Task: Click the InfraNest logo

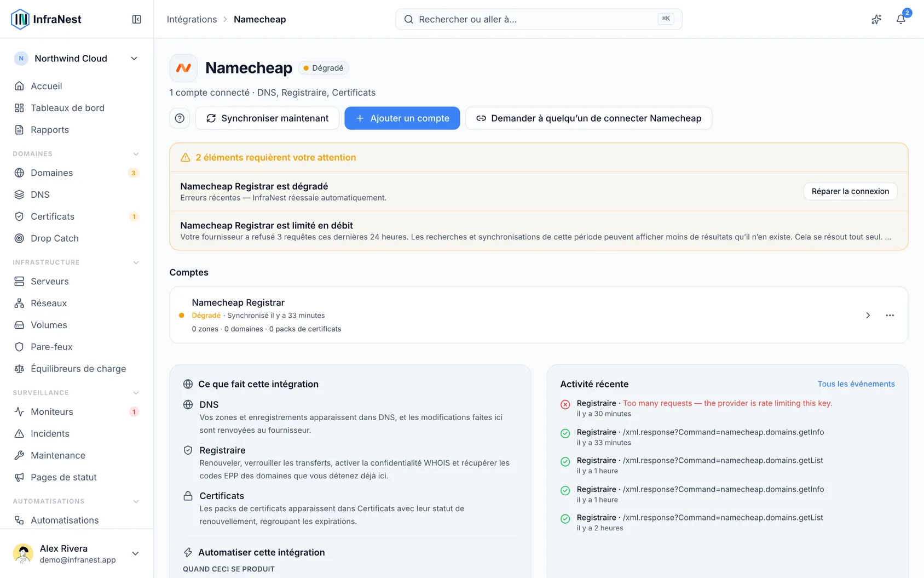Action: point(46,19)
